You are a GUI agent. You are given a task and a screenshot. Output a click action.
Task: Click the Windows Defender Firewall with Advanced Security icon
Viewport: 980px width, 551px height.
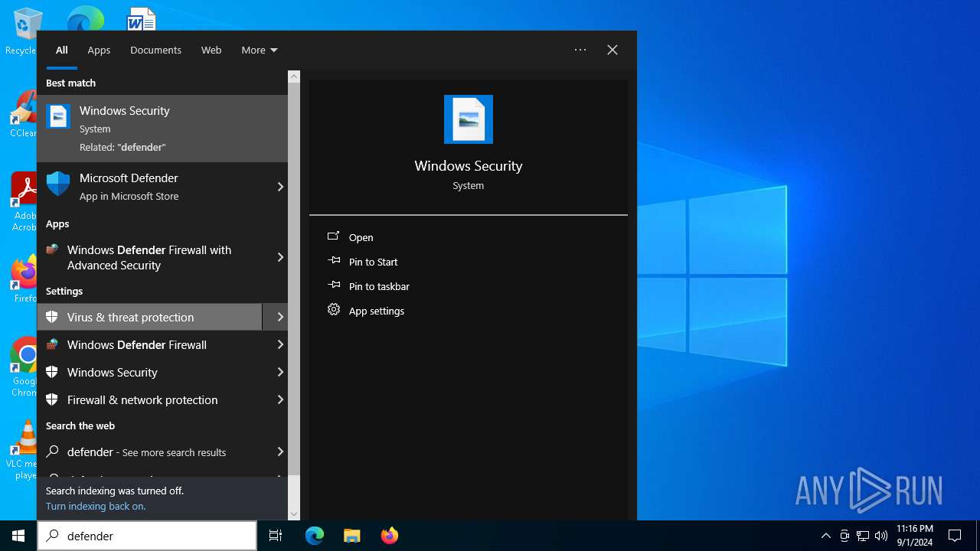52,249
